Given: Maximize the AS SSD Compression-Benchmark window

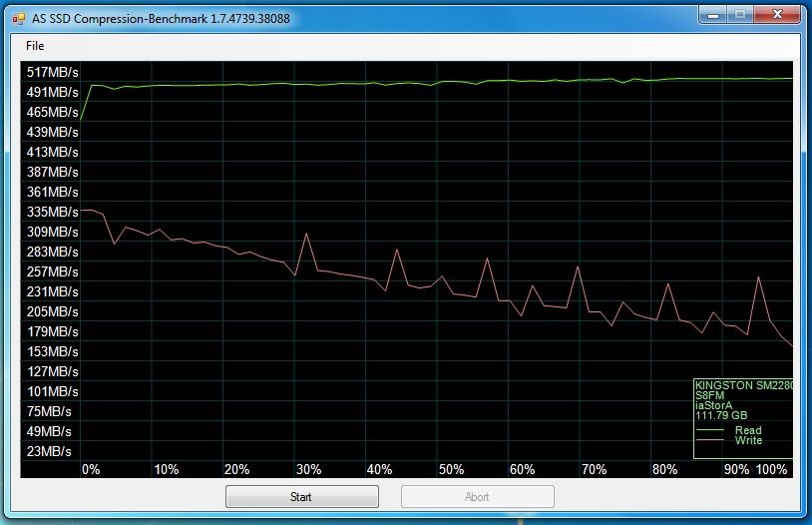Looking at the screenshot, I should click(x=740, y=15).
